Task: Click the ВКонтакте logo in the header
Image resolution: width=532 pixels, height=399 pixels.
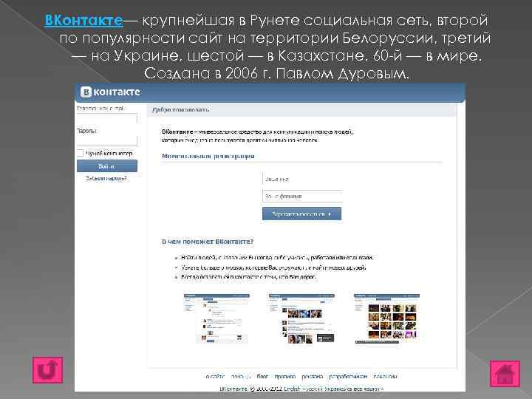Action: pyautogui.click(x=110, y=92)
